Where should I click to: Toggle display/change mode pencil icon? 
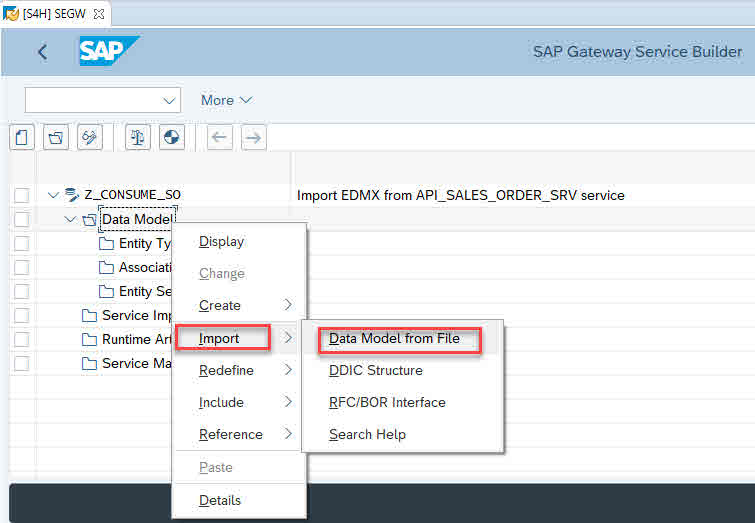90,138
